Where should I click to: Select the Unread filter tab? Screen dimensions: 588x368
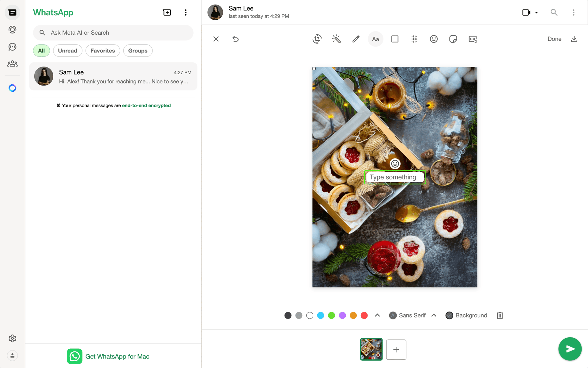pyautogui.click(x=68, y=51)
